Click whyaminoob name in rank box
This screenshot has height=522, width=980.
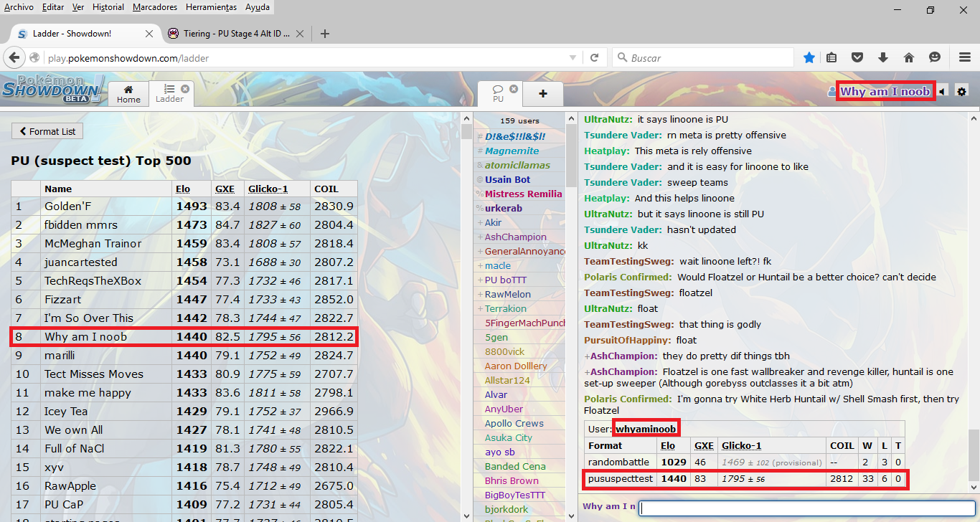pos(646,429)
